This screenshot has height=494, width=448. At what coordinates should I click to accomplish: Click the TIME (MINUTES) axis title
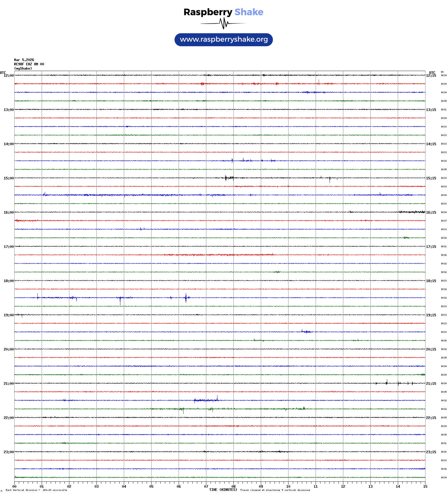pyautogui.click(x=223, y=490)
